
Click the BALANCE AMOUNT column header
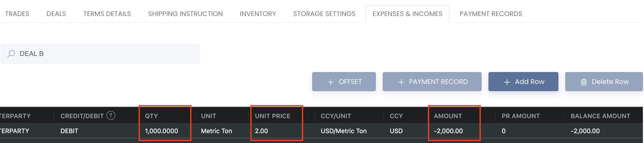tap(600, 116)
